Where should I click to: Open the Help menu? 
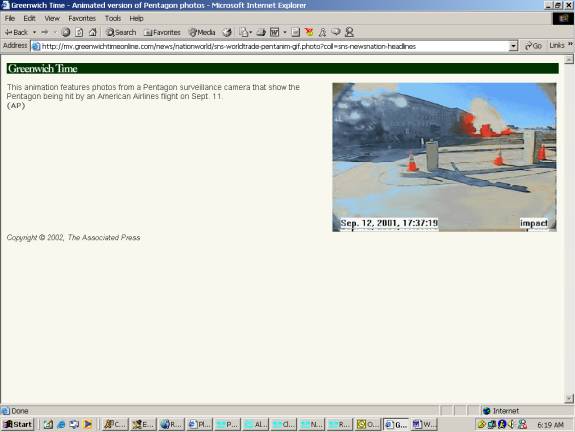coord(136,18)
